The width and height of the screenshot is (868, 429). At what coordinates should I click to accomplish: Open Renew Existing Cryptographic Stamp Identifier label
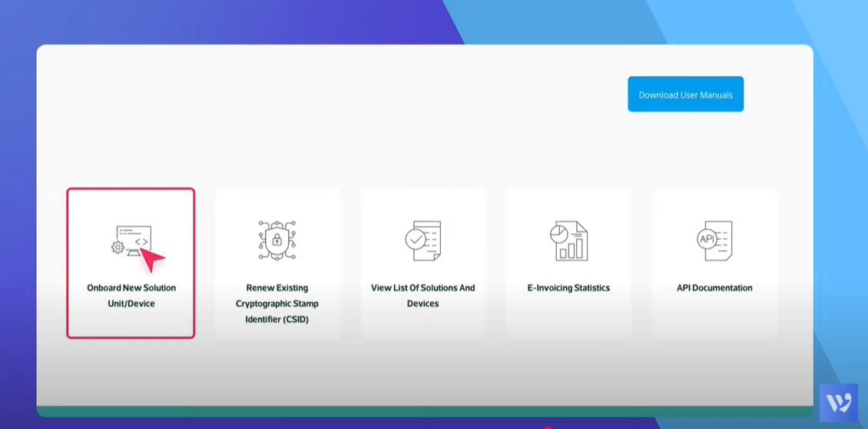click(277, 303)
